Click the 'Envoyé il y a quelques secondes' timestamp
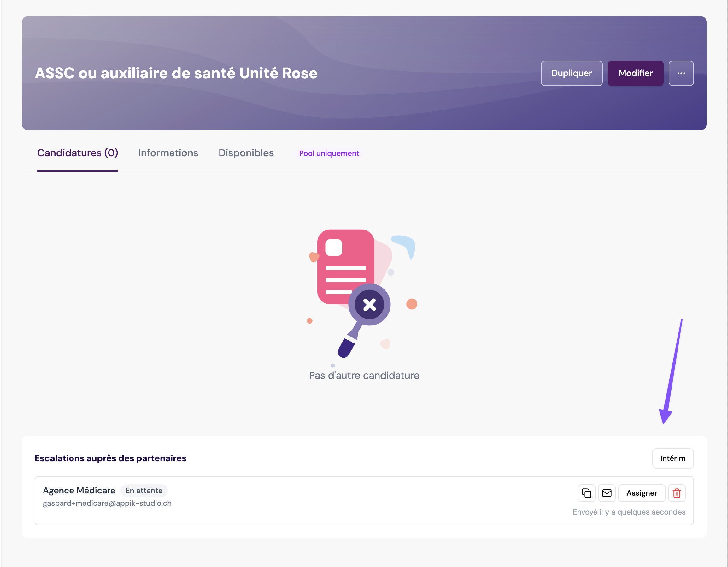The height and width of the screenshot is (567, 728). (629, 512)
